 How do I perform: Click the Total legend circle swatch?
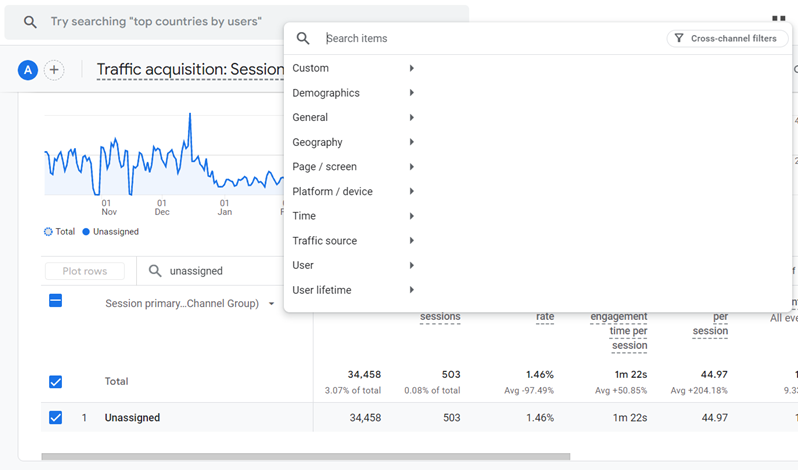click(48, 232)
